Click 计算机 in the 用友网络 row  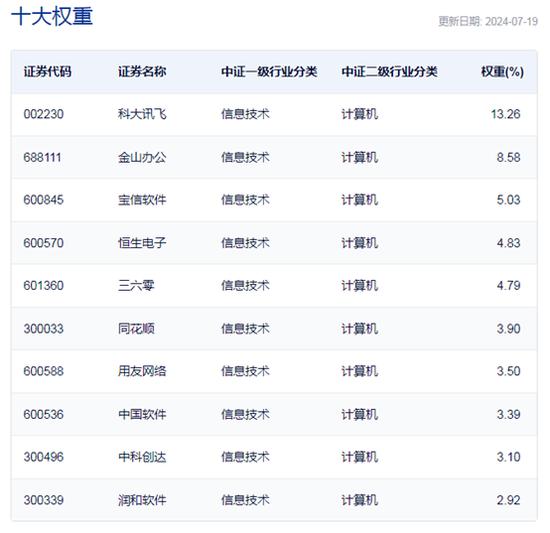click(x=360, y=371)
